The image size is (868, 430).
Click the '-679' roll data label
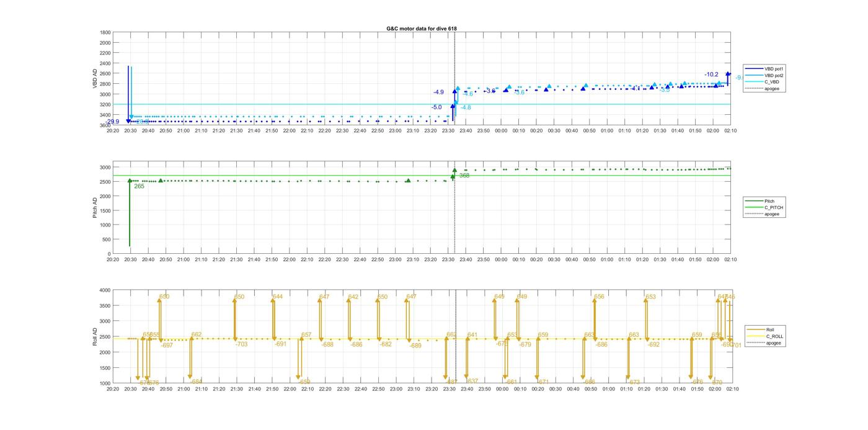pos(525,344)
